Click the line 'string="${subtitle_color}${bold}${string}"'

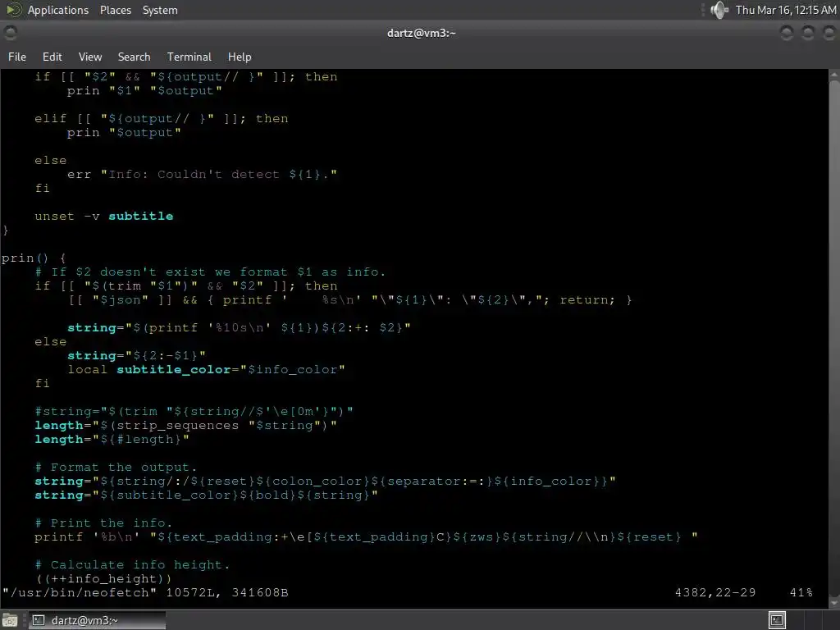point(206,495)
